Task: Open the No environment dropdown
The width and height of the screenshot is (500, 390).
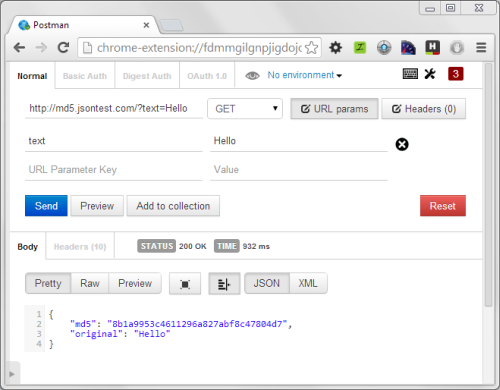Action: coord(305,75)
